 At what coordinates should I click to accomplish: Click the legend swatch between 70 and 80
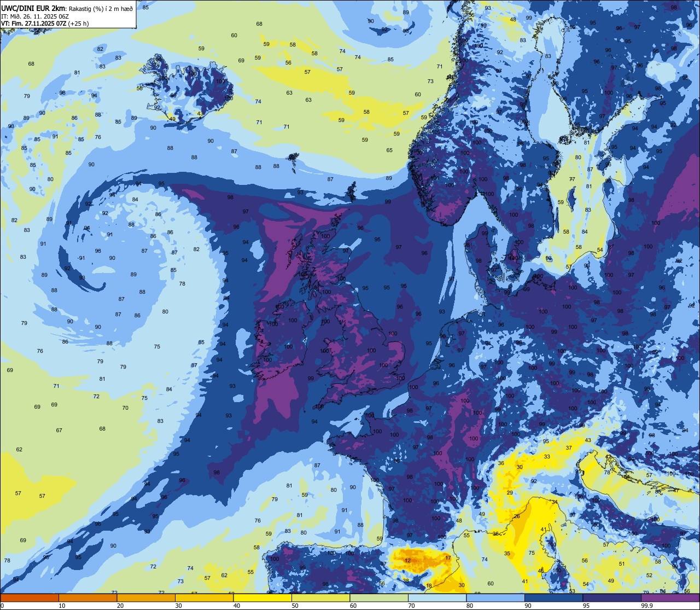point(437,597)
